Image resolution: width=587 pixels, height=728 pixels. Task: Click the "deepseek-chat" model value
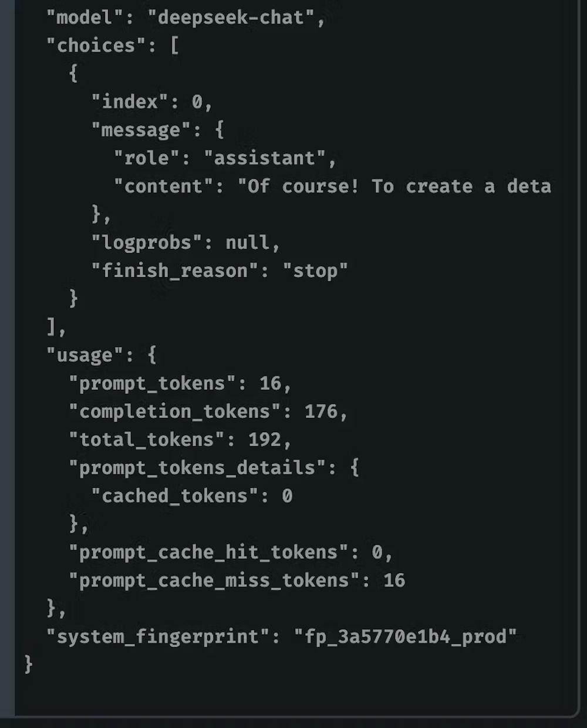pos(231,18)
